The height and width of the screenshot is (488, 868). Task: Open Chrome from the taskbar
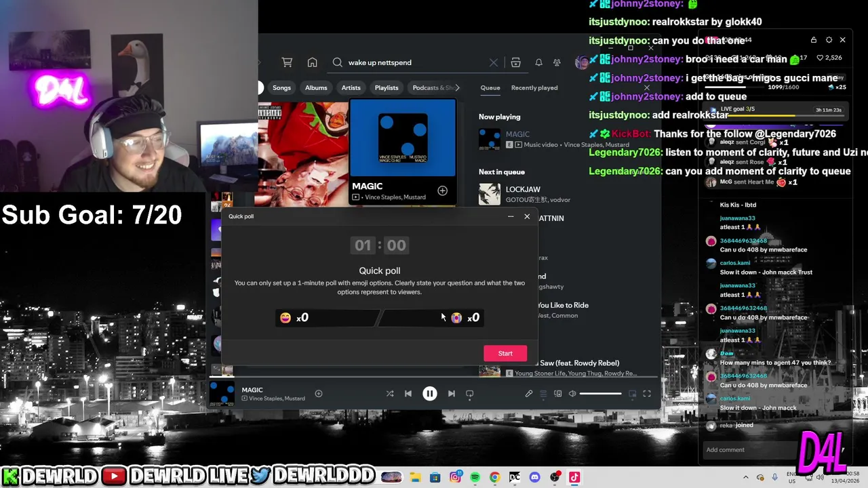click(494, 477)
